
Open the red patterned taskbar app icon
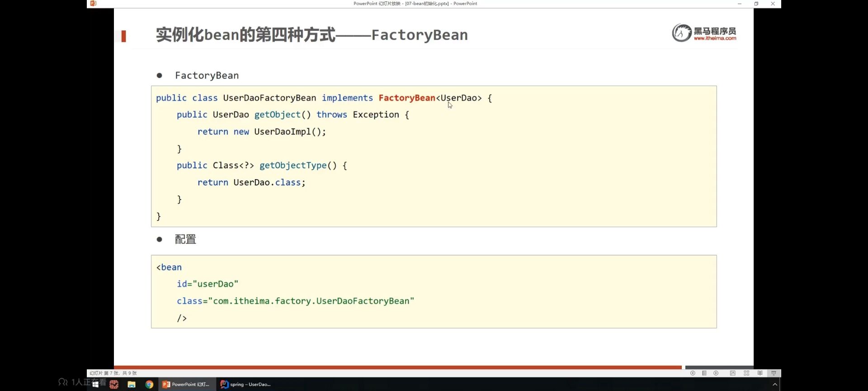point(114,384)
